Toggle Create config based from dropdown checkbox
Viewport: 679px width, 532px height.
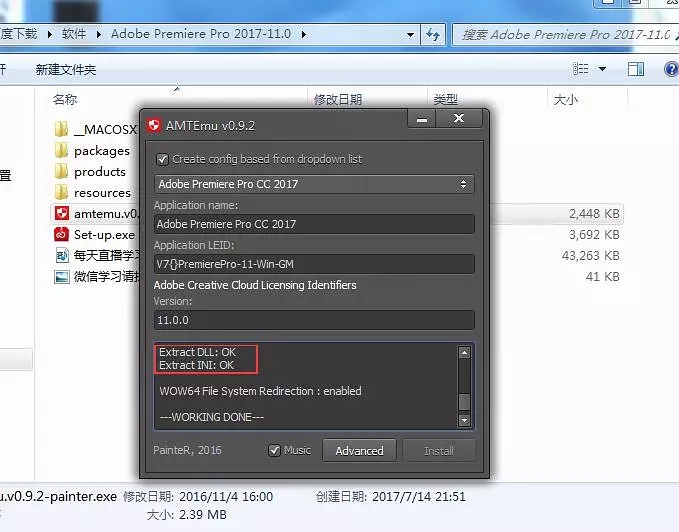click(x=162, y=159)
